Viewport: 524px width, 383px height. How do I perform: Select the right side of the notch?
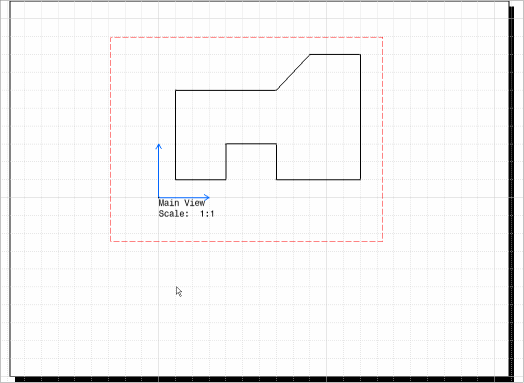(277, 162)
